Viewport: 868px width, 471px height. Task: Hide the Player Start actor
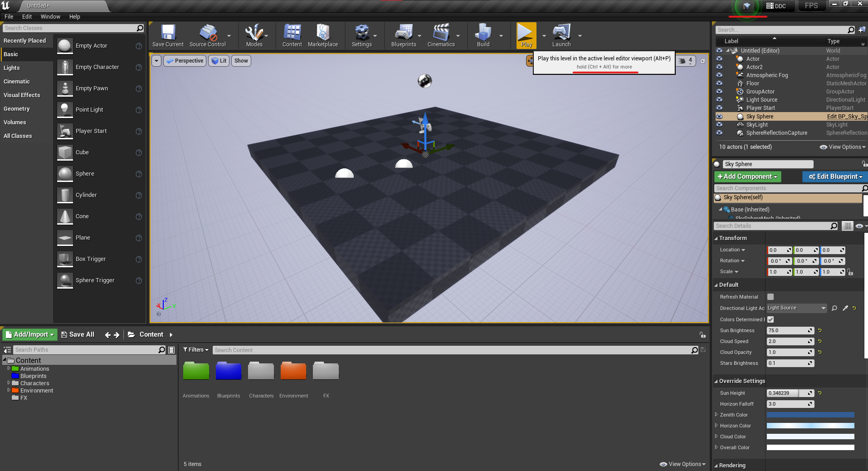(719, 108)
